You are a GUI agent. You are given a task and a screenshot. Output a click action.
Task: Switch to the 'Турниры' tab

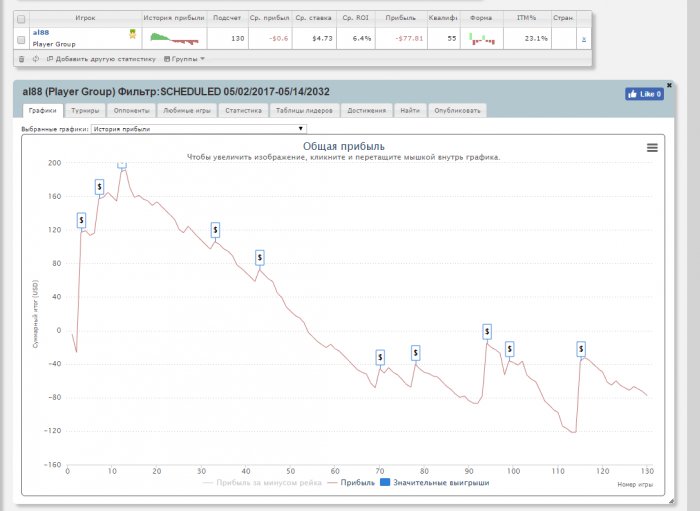(87, 111)
